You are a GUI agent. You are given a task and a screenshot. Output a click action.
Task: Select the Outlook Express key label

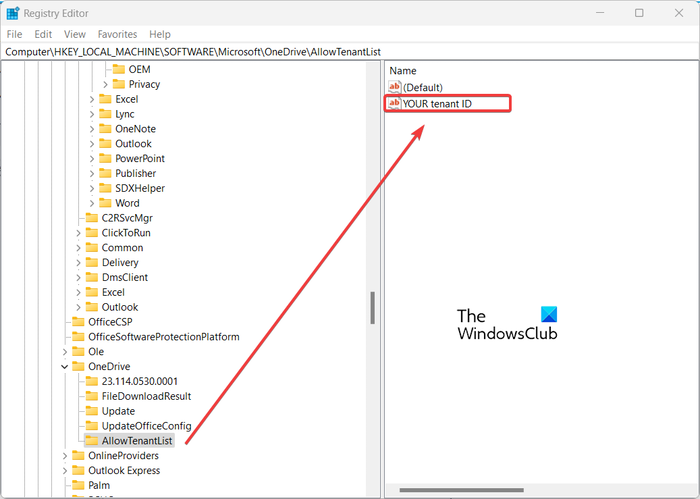124,470
